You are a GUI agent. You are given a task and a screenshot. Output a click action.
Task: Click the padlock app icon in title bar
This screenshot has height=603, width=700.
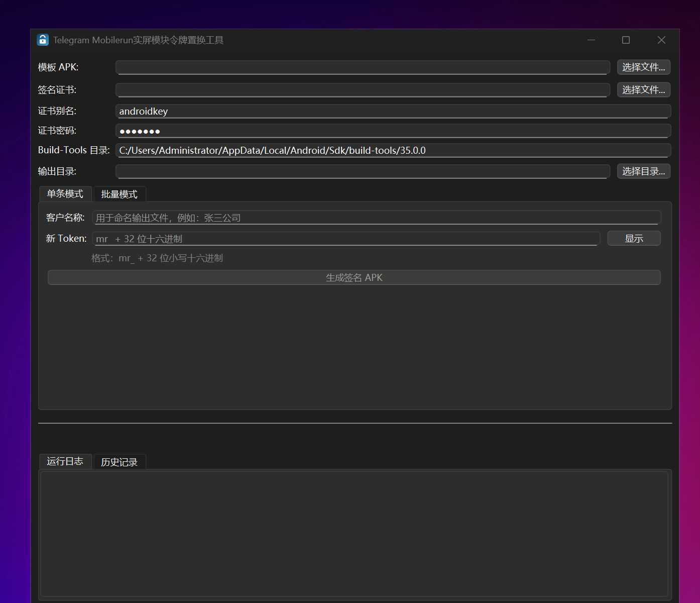43,40
